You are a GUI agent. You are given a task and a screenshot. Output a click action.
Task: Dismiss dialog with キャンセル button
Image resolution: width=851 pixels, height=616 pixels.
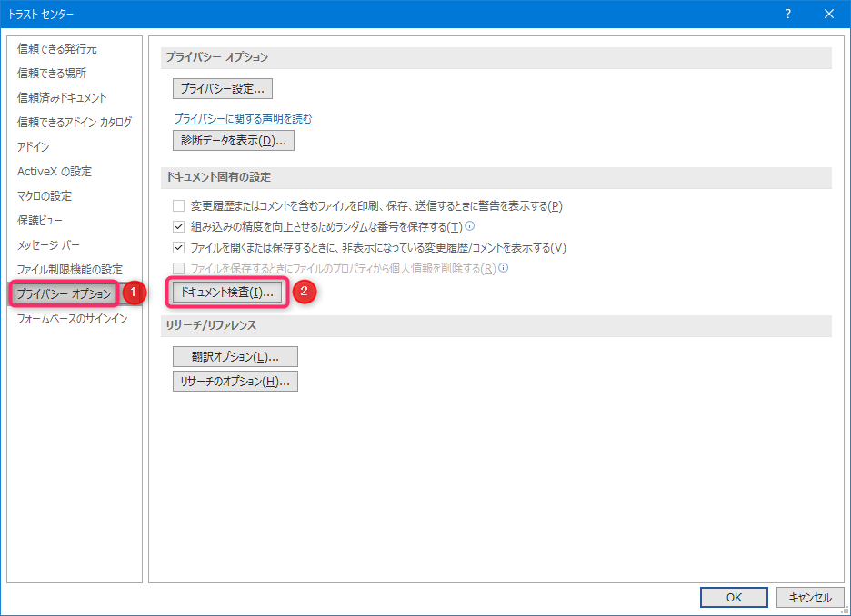coord(810,598)
